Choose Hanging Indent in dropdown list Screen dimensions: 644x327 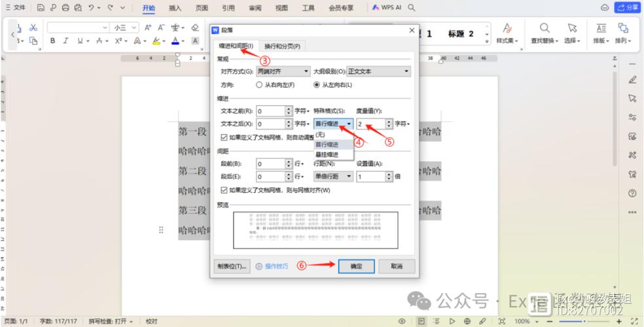click(x=333, y=155)
